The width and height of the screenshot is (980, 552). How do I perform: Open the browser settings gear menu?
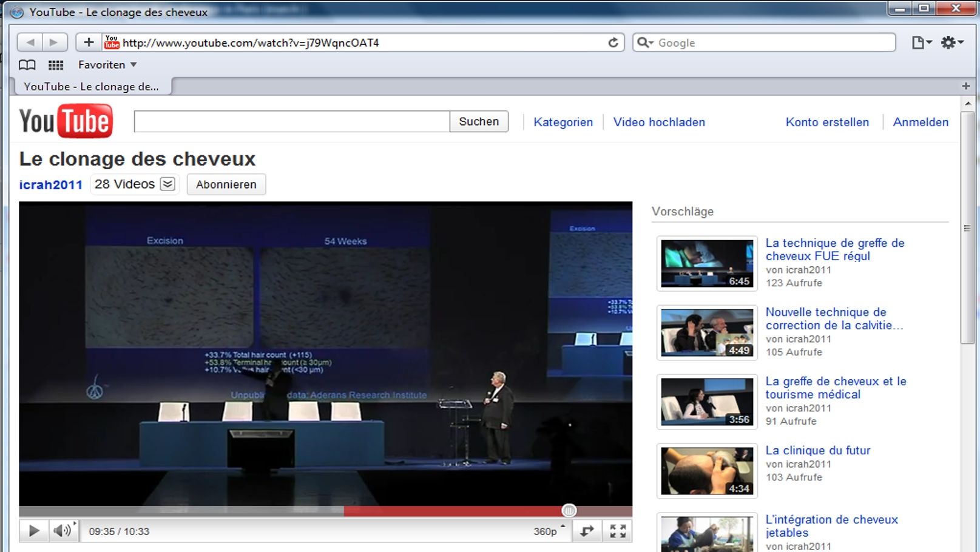click(x=951, y=42)
